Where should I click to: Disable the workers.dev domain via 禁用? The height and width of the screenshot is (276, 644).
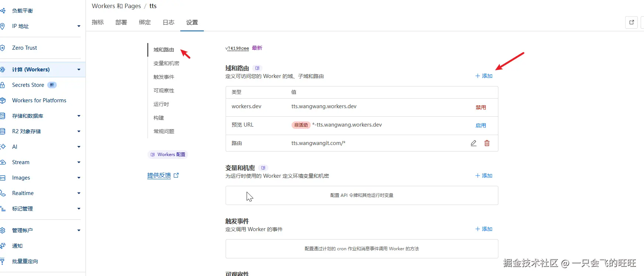pyautogui.click(x=481, y=107)
